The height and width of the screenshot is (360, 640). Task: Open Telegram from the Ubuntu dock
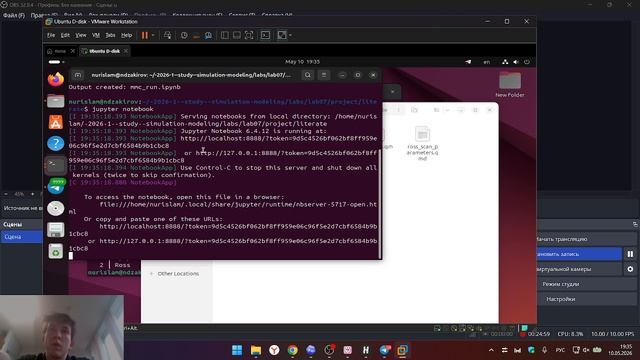click(x=56, y=187)
